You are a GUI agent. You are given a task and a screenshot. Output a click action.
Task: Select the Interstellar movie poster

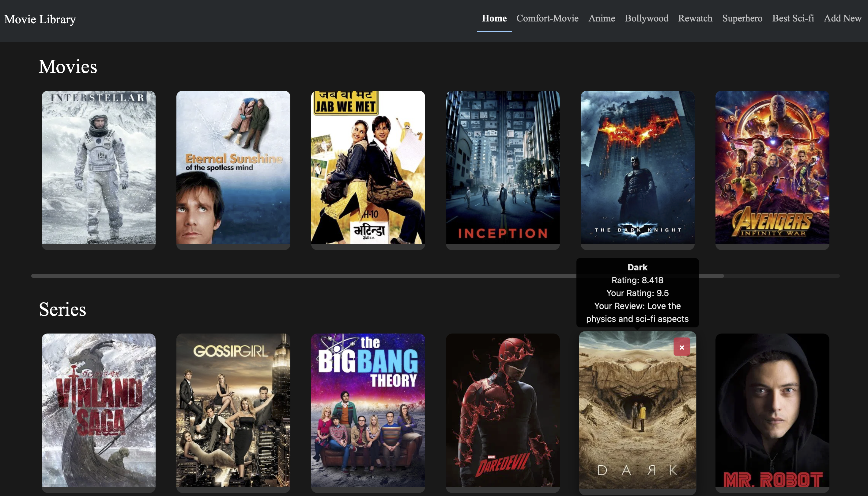point(98,167)
